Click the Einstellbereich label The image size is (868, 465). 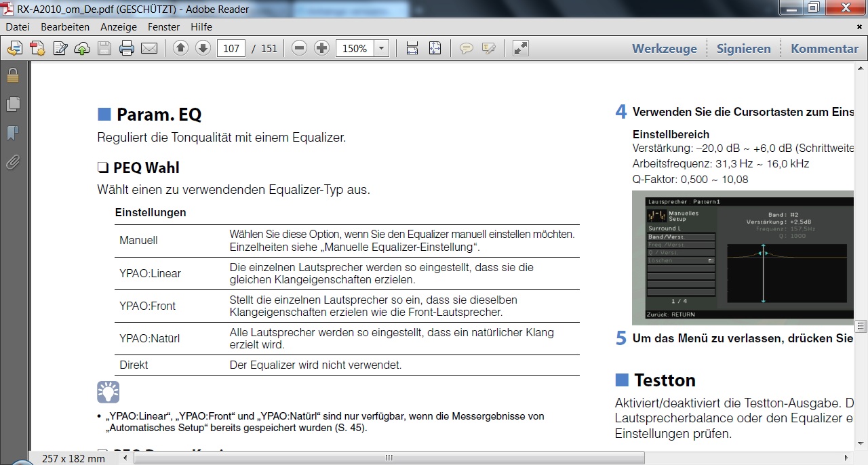pyautogui.click(x=671, y=134)
